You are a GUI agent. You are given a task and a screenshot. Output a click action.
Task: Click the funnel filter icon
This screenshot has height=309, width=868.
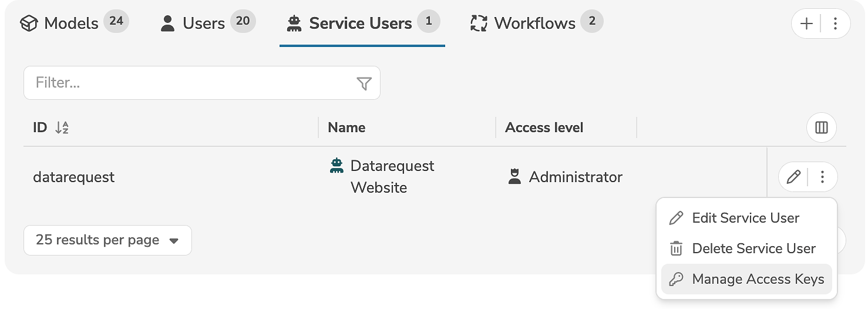(364, 83)
